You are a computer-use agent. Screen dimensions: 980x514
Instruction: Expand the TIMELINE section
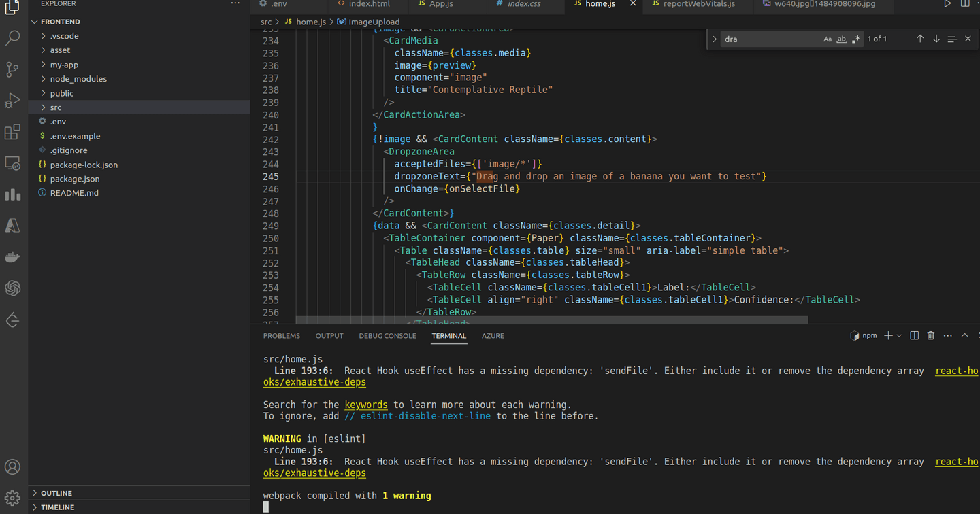[x=140, y=507]
